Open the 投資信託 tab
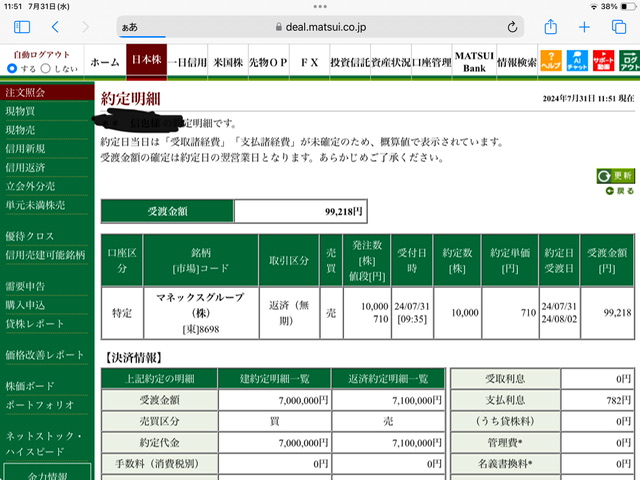The width and height of the screenshot is (640, 480). coord(350,62)
